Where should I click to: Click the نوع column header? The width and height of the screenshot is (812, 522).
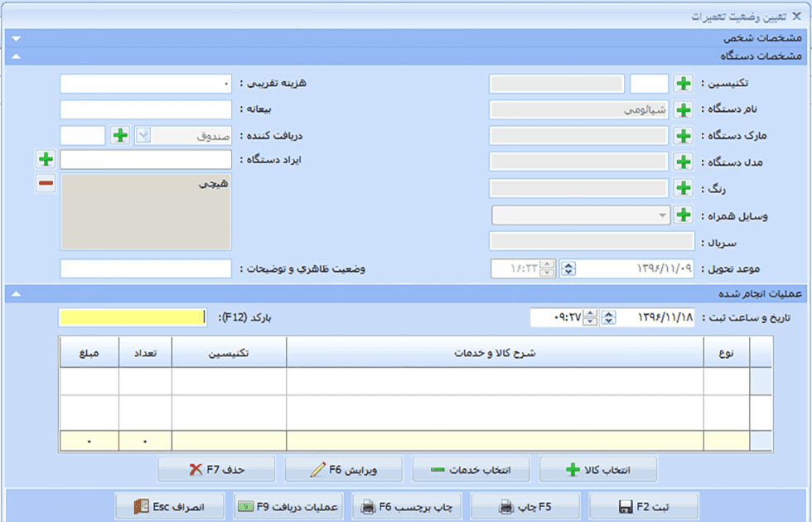pos(726,353)
